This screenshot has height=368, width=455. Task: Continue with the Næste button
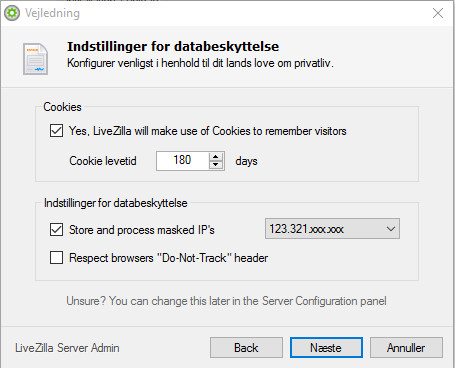coord(326,348)
